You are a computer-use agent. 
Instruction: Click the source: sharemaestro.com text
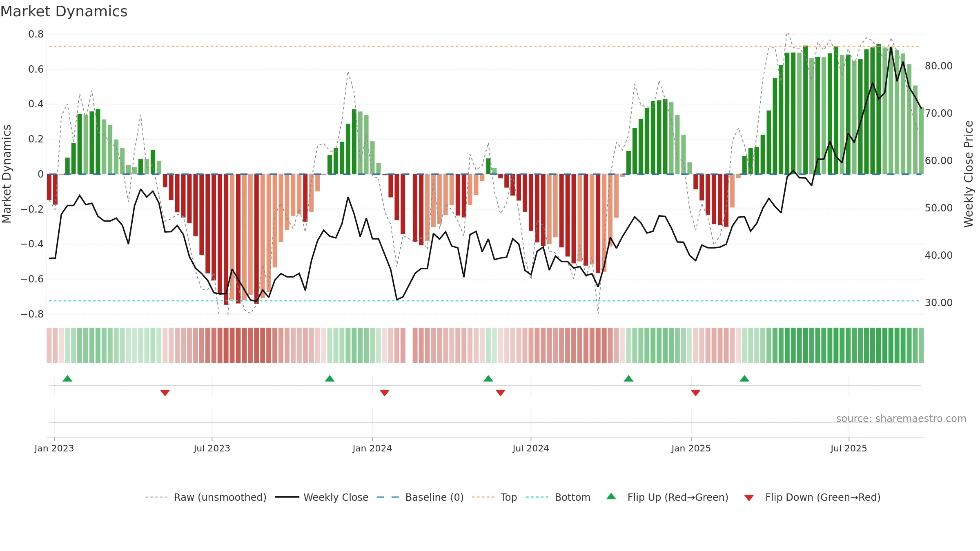[901, 419]
